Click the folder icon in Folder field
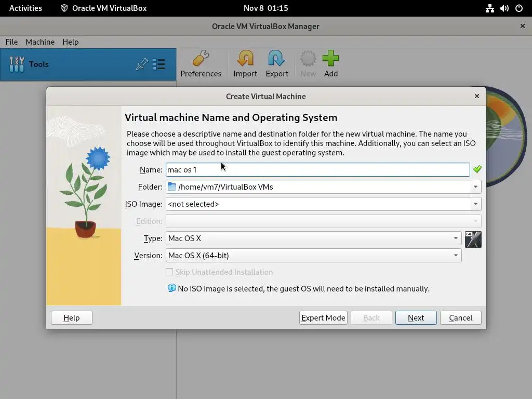This screenshot has width=532, height=399. 172,187
